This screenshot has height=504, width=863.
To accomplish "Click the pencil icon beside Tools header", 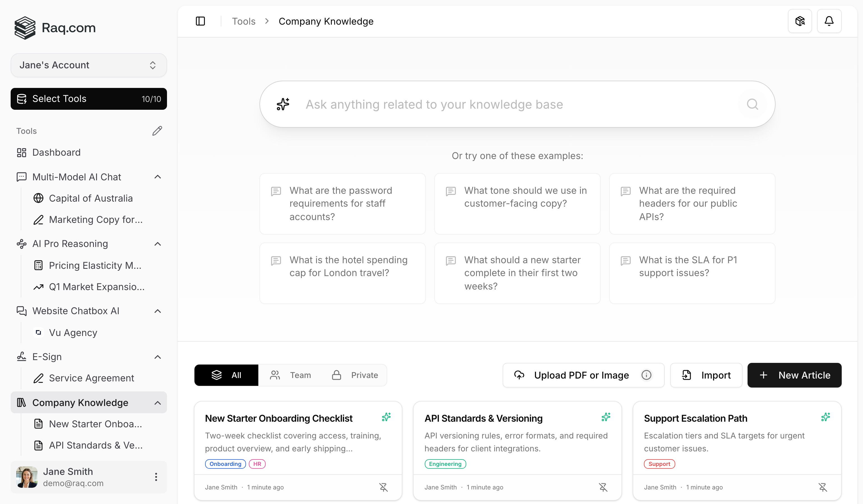I will tap(157, 131).
